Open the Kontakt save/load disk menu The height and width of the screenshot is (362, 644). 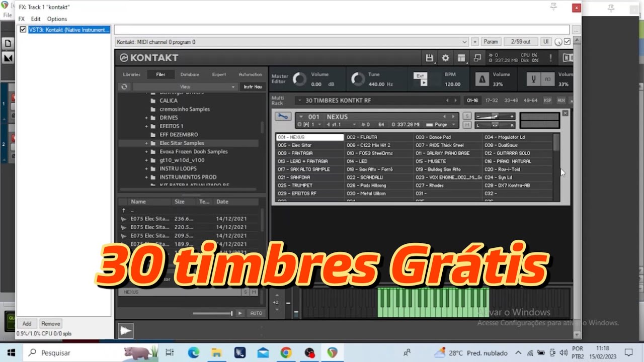pyautogui.click(x=429, y=58)
